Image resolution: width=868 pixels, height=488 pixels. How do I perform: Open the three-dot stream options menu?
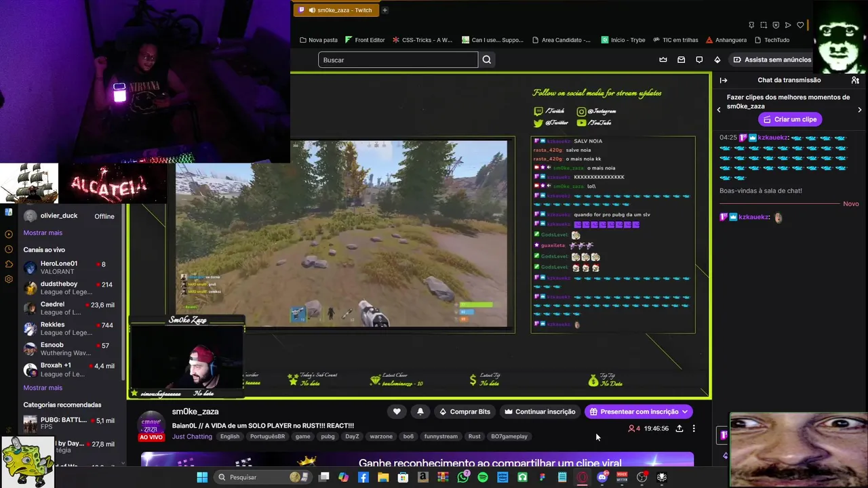(x=694, y=428)
